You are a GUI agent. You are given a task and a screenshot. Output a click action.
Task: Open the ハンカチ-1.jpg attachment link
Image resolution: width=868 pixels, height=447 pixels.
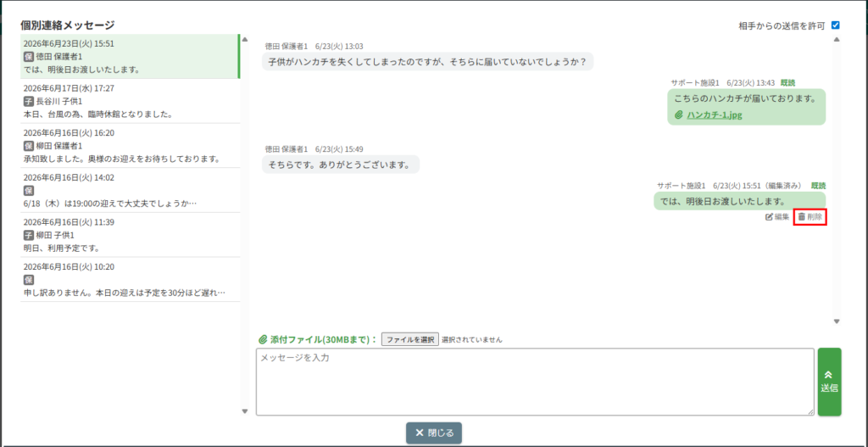(714, 115)
